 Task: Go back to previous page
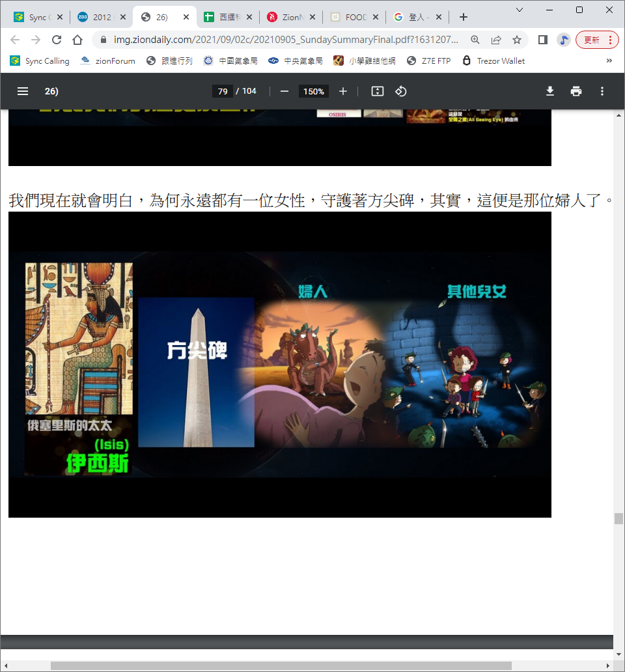point(15,40)
